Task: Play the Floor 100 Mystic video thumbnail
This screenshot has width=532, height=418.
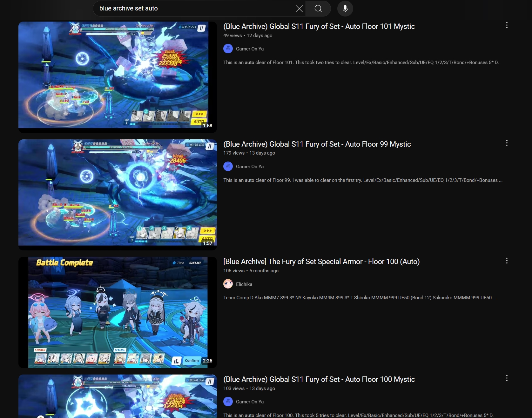Action: coord(118,396)
